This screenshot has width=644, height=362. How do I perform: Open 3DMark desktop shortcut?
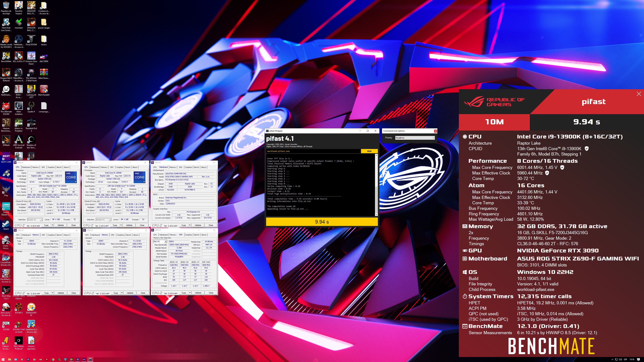(x=6, y=141)
